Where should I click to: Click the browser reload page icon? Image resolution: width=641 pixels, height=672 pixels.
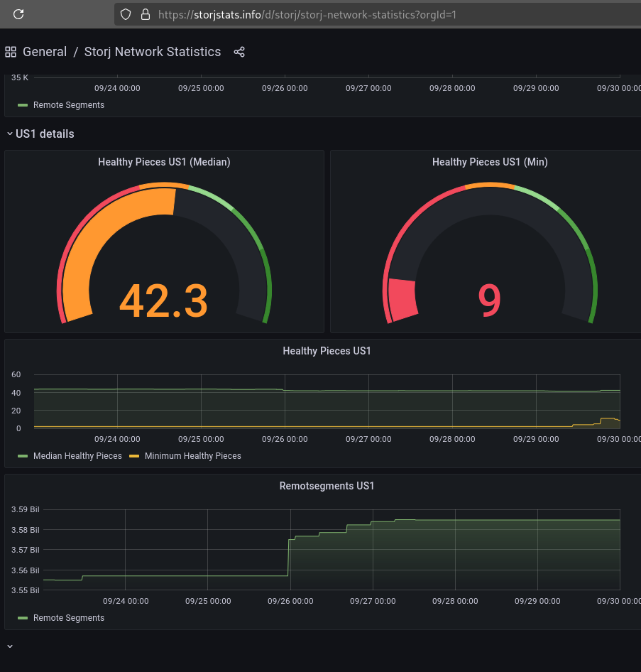click(19, 13)
